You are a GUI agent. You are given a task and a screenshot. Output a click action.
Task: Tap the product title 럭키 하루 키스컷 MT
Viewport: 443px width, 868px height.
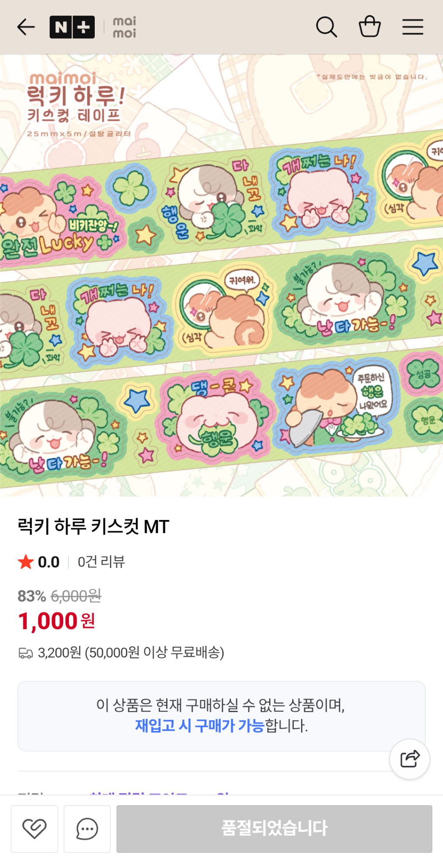[93, 526]
